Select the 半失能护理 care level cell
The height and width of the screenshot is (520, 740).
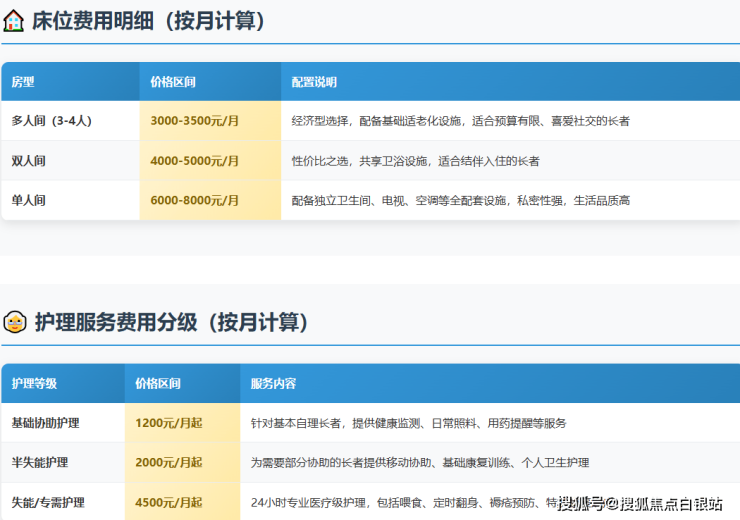(40, 463)
